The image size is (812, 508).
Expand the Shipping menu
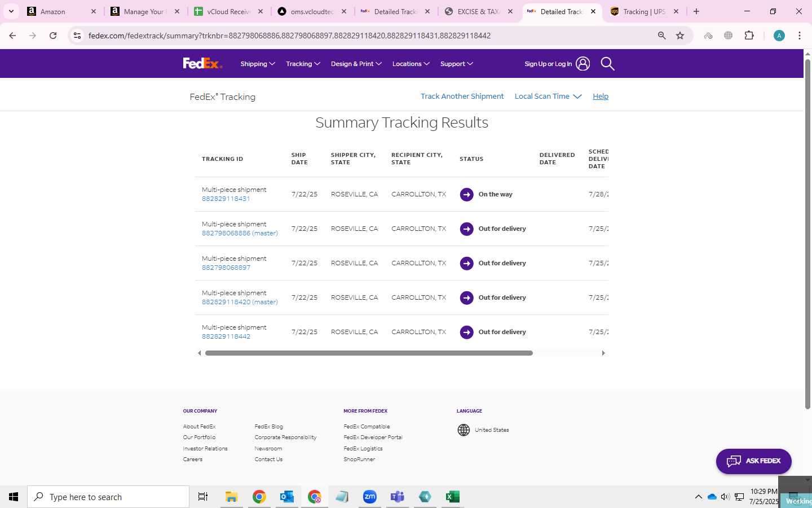click(258, 64)
